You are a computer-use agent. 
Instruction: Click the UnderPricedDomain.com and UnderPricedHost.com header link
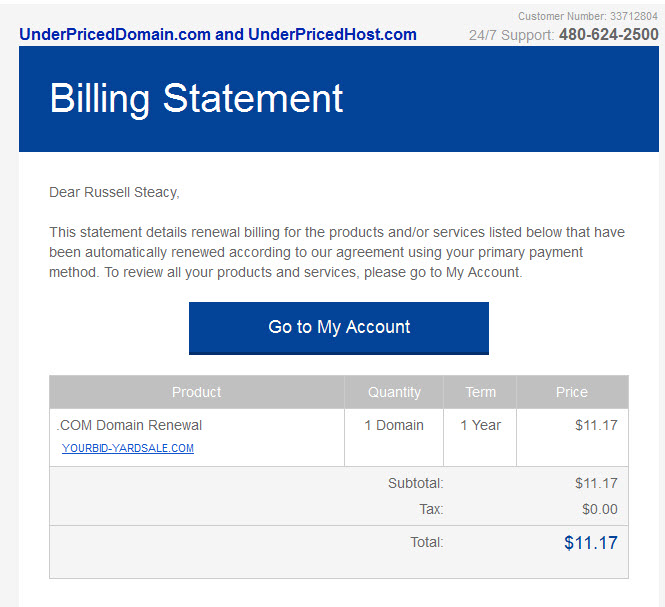[218, 34]
